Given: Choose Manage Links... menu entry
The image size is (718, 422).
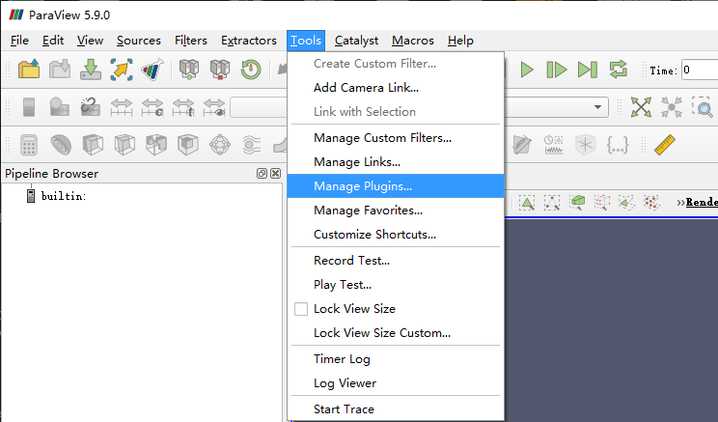Looking at the screenshot, I should [396, 162].
